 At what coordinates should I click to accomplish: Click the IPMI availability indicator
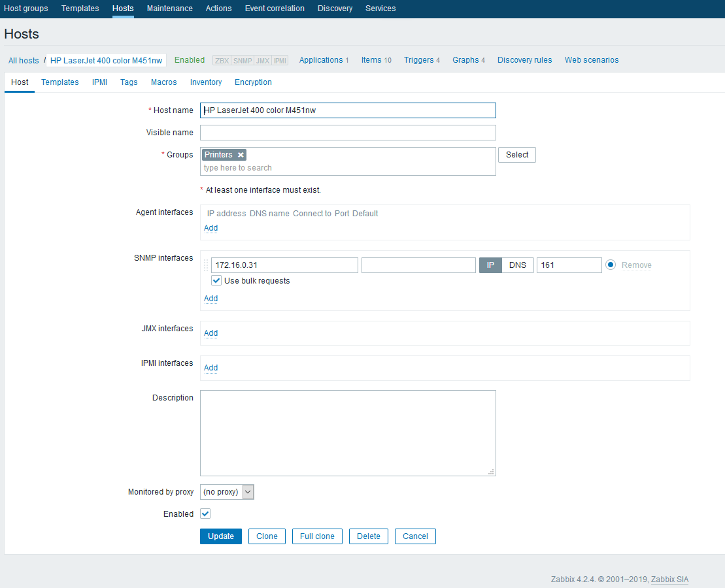(x=280, y=61)
